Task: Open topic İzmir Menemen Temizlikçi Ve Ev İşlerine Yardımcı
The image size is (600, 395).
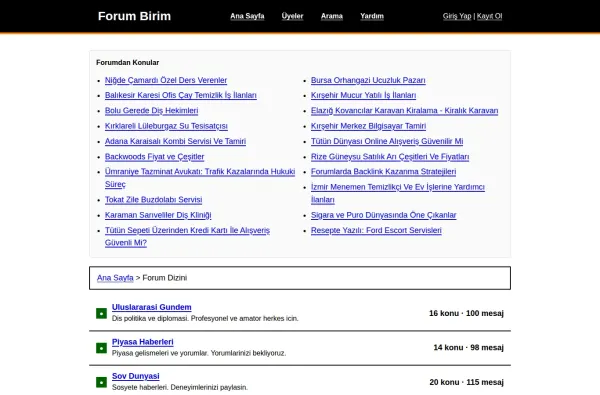Action: pos(398,193)
